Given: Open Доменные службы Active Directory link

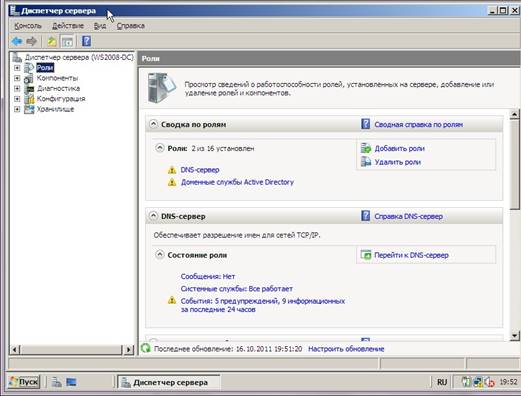Looking at the screenshot, I should (237, 182).
